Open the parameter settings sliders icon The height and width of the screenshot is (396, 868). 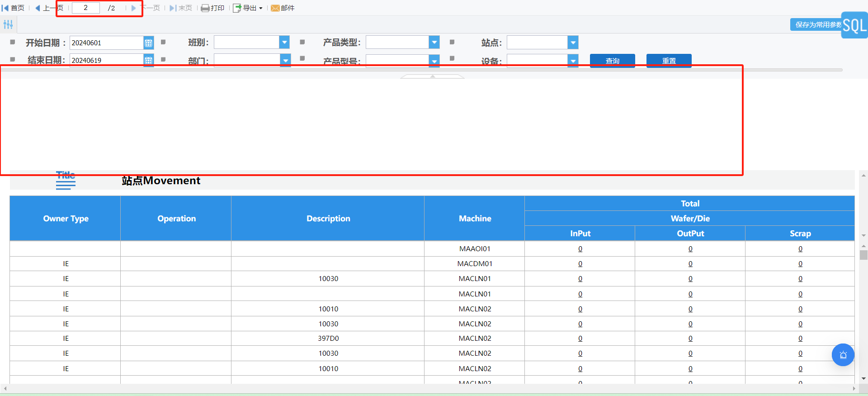point(8,24)
